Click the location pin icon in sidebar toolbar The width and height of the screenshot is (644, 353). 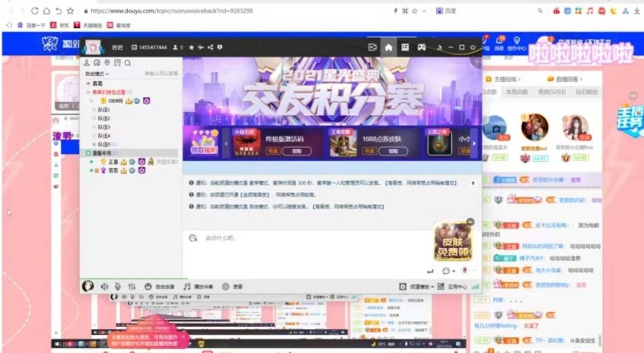[107, 63]
